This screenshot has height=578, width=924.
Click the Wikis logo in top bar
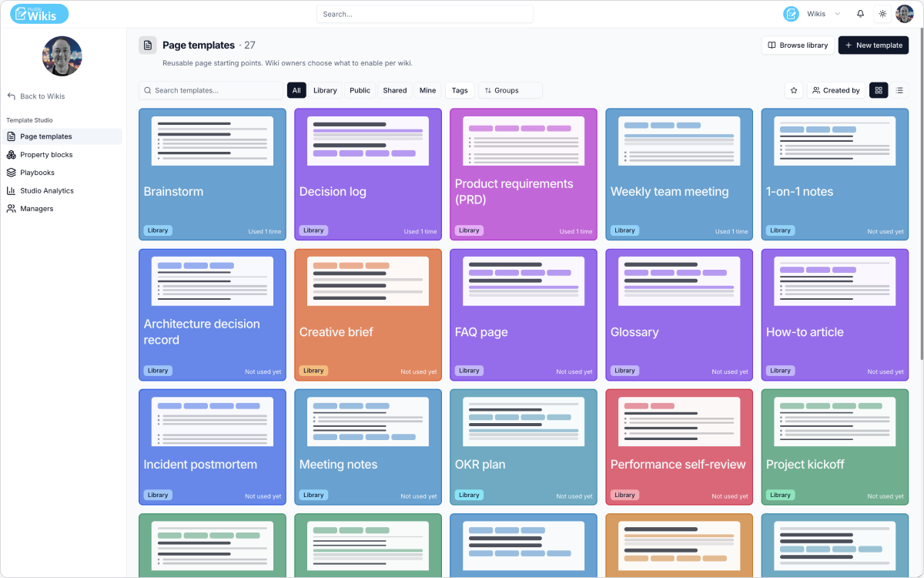(39, 14)
